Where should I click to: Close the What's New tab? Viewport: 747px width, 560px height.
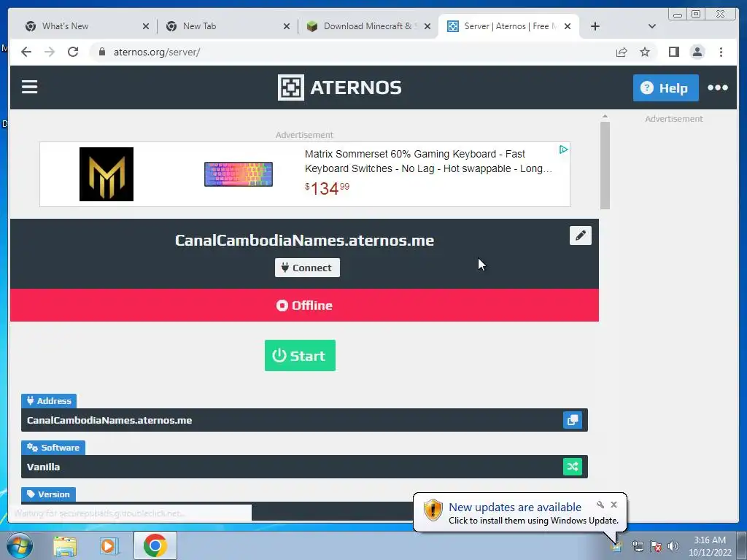146,27
